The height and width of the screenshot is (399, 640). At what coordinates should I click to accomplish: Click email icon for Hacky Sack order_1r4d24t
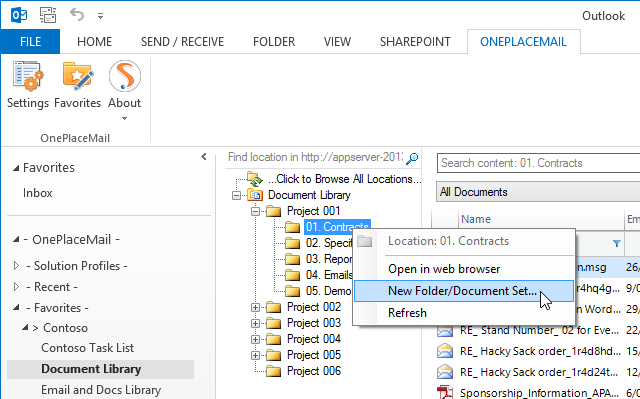[x=445, y=372]
